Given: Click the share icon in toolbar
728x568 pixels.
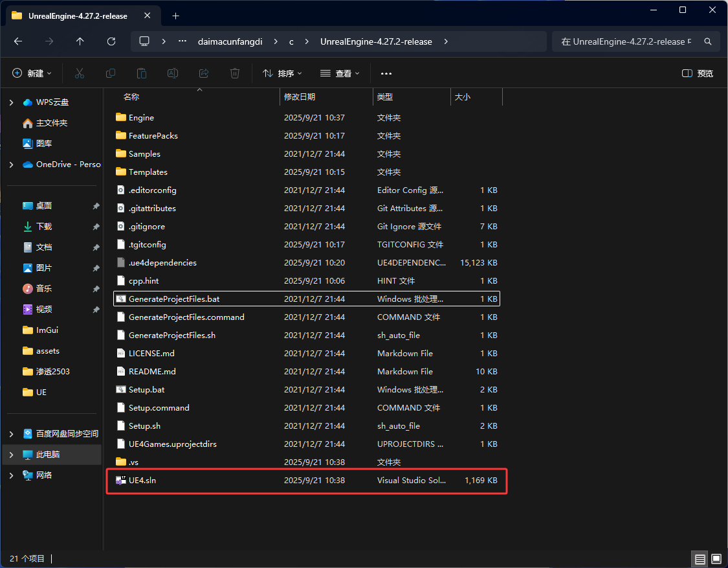Looking at the screenshot, I should click(204, 73).
